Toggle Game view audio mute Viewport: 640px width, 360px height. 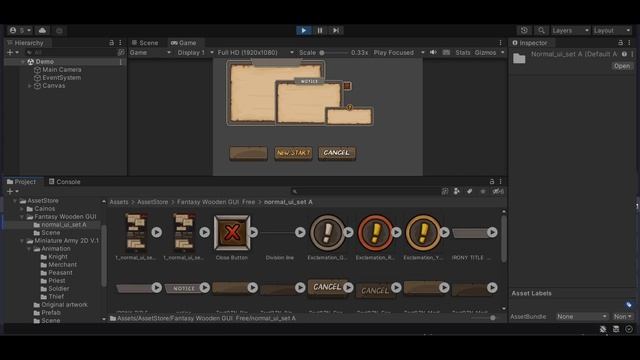click(x=433, y=52)
